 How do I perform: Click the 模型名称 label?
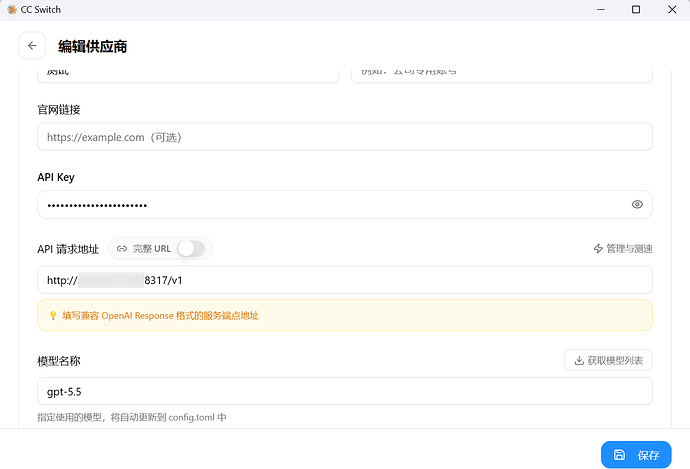(x=59, y=361)
